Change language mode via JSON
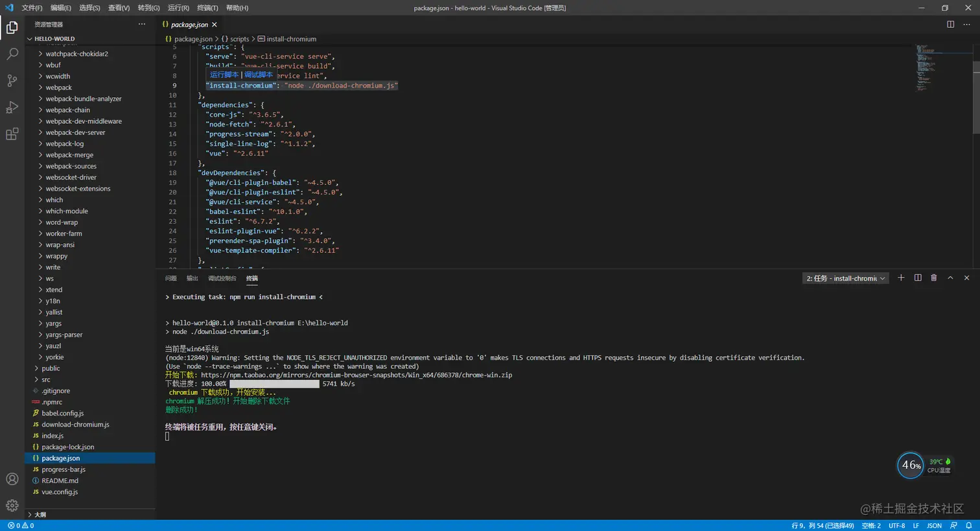 coord(934,526)
